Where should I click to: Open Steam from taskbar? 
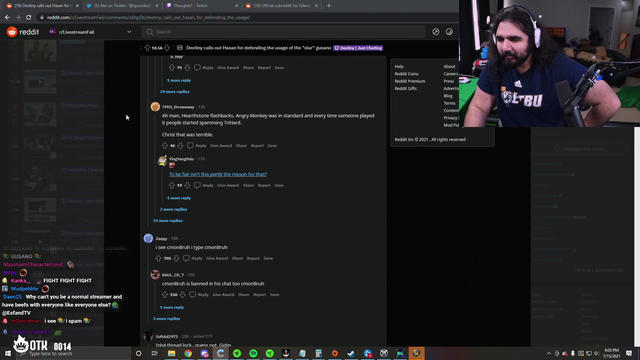[x=351, y=353]
